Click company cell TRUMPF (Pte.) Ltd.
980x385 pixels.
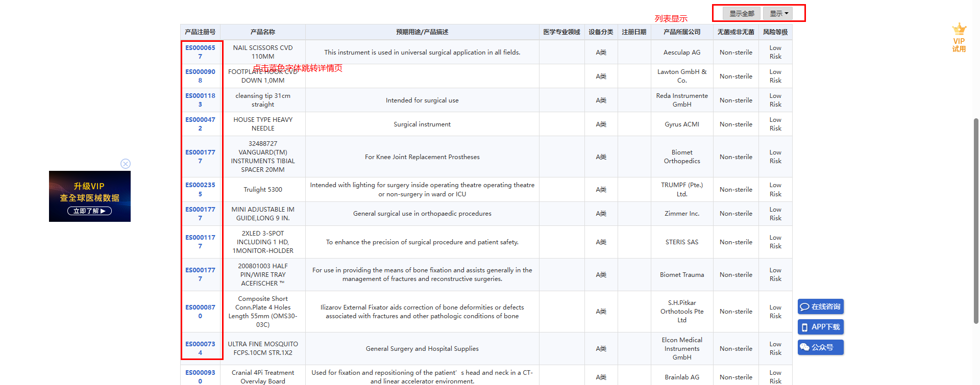click(682, 189)
